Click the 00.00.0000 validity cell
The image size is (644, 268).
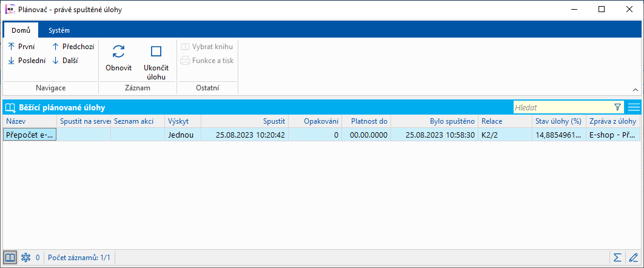pyautogui.click(x=366, y=135)
